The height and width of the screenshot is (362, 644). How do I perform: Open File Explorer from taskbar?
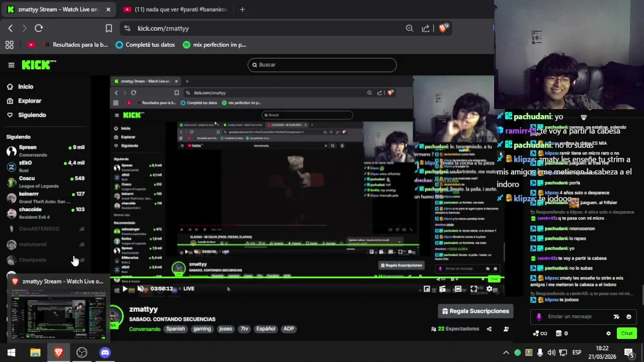coord(35,352)
